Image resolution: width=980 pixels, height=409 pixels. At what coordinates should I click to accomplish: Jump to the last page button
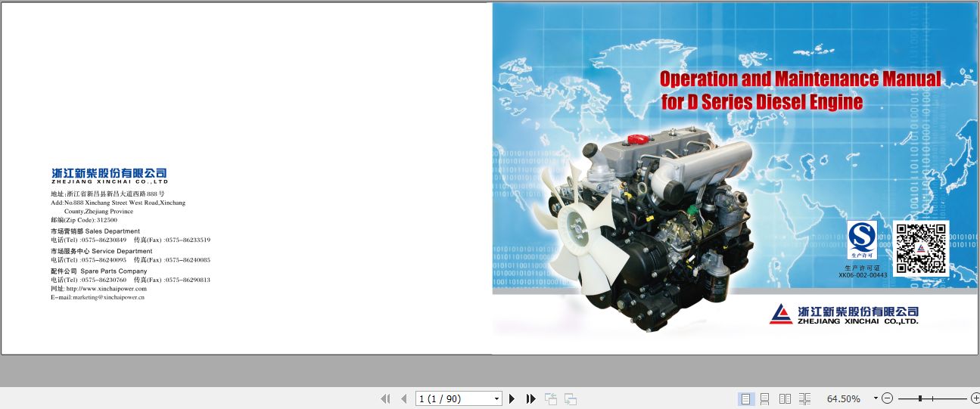pyautogui.click(x=530, y=398)
